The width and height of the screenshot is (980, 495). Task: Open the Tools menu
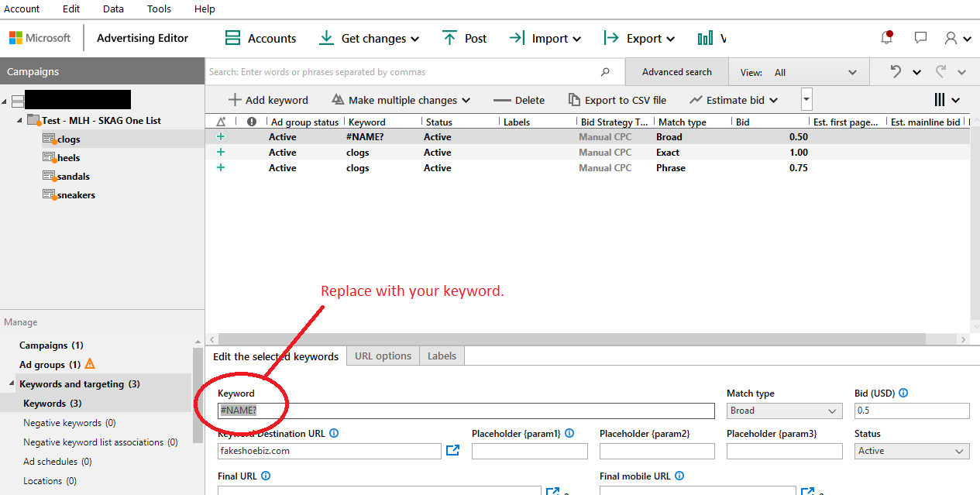tap(160, 9)
